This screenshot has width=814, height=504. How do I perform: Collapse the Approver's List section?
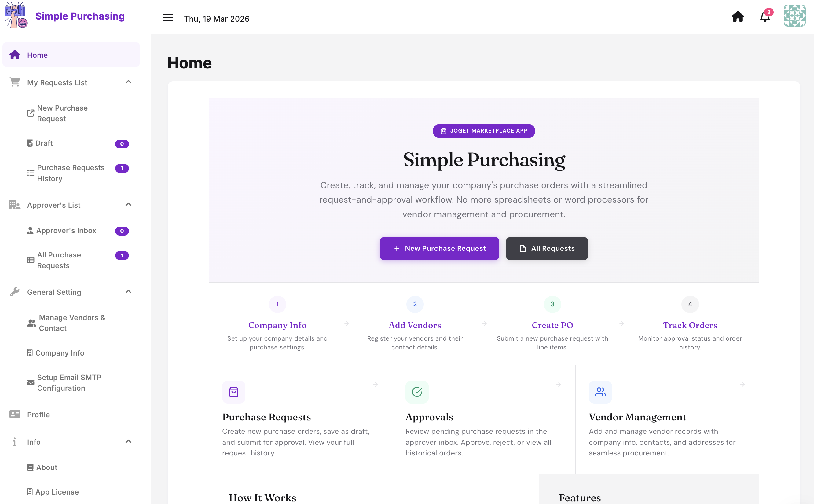click(x=128, y=204)
